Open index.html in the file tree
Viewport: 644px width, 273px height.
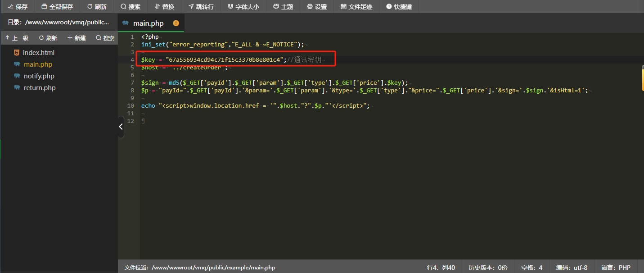pos(38,53)
